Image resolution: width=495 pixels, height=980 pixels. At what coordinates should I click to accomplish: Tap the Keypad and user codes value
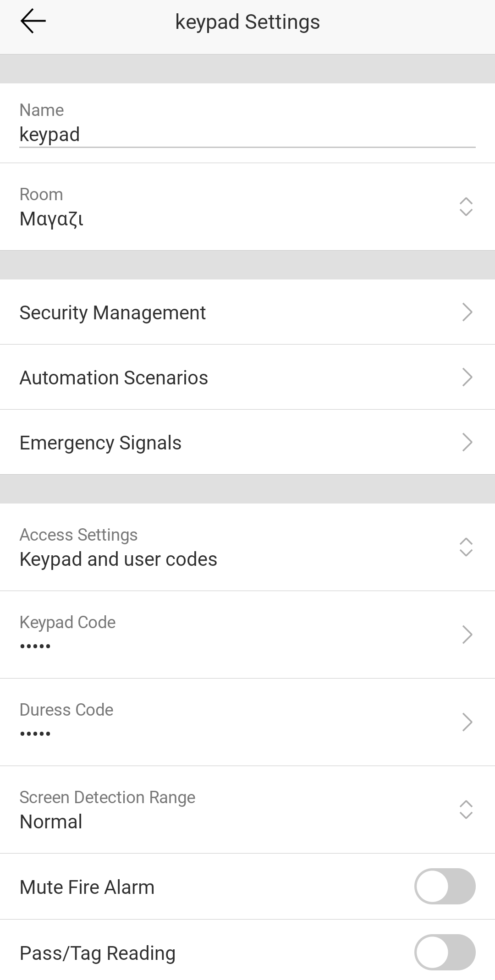pyautogui.click(x=118, y=559)
